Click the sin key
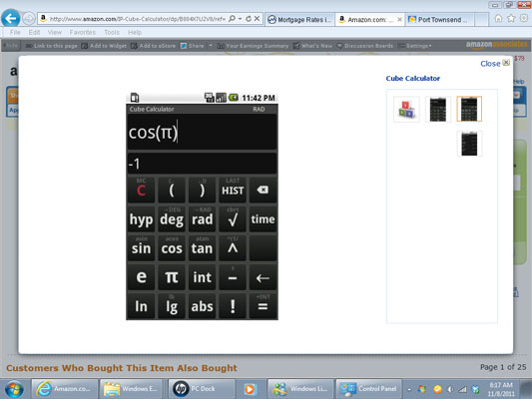 pyautogui.click(x=141, y=248)
